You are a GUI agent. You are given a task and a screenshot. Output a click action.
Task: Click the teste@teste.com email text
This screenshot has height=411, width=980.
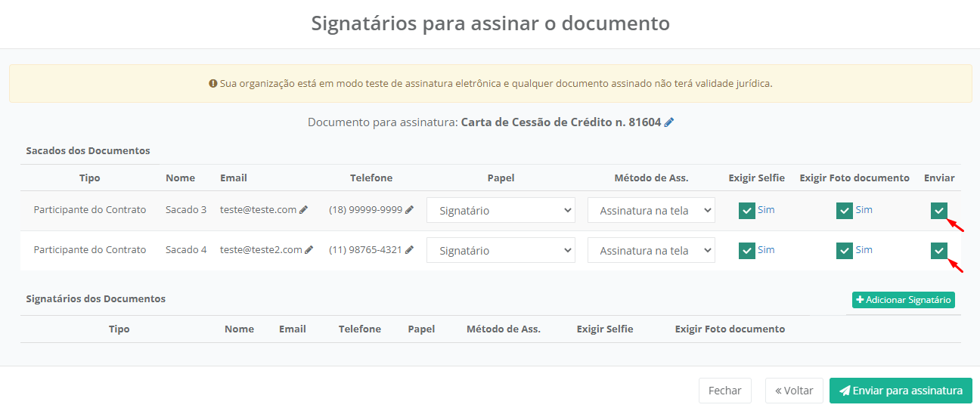point(258,210)
